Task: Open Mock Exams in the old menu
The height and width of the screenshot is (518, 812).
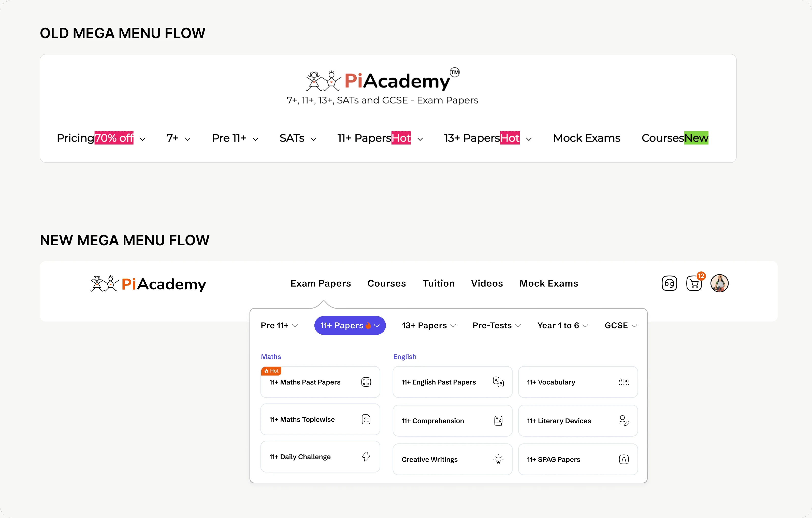Action: (x=586, y=138)
